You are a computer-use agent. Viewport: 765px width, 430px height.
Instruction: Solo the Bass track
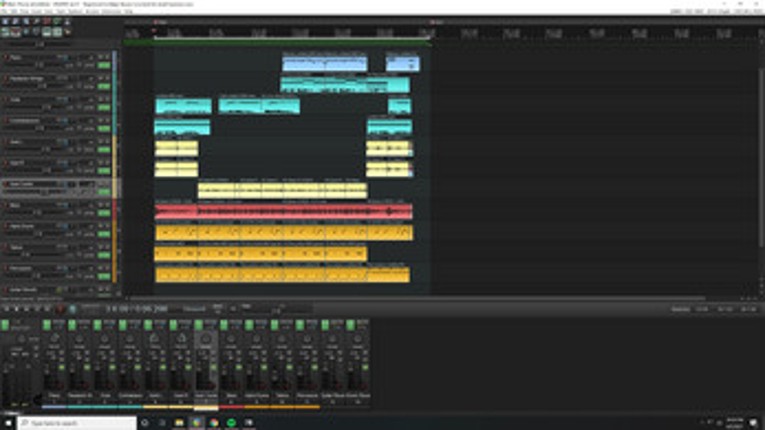[107, 205]
